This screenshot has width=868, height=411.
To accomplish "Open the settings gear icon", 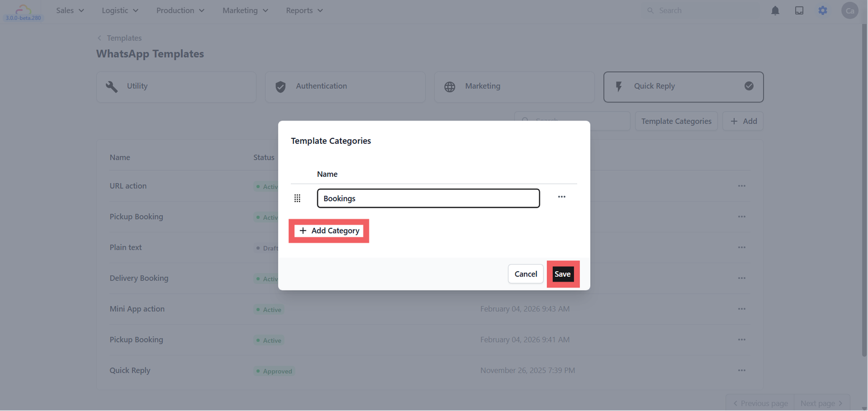I will [823, 10].
